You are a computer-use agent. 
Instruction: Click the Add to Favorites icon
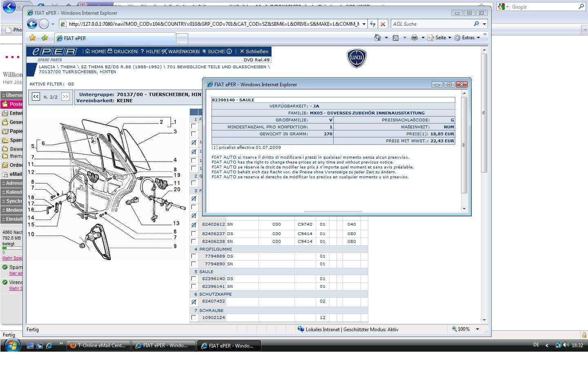[45, 38]
